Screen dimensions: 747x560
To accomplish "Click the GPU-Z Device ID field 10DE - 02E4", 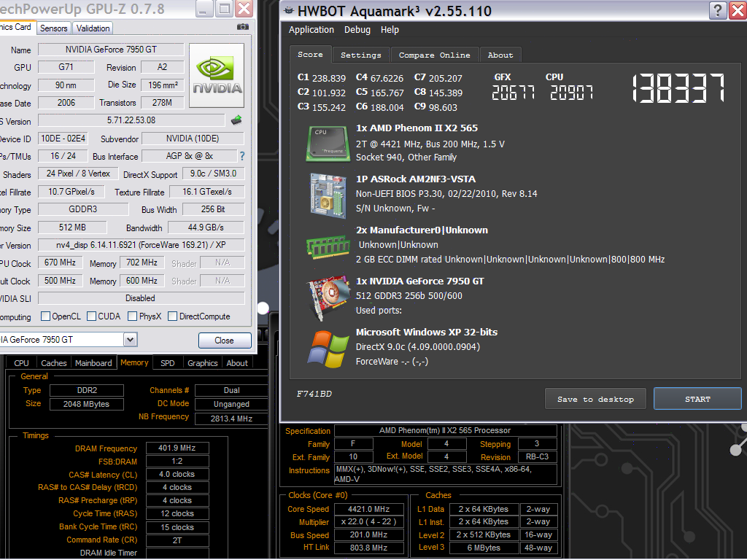I will (63, 139).
